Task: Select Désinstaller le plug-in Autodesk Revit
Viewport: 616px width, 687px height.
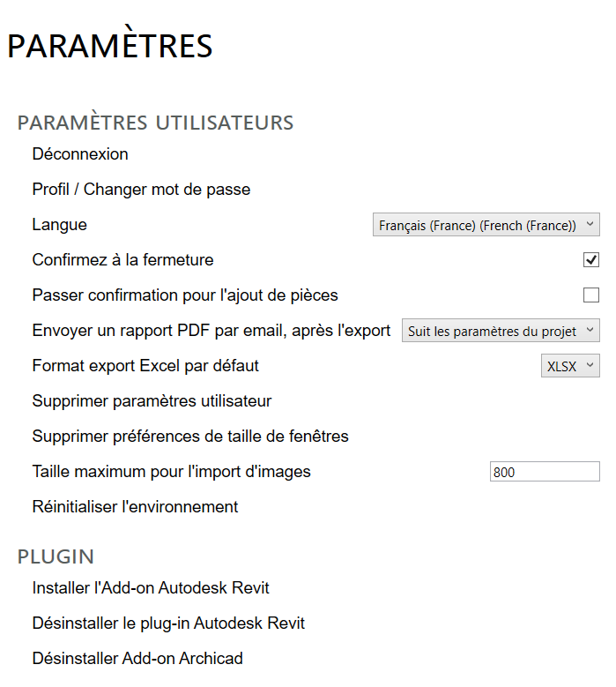Action: click(x=168, y=624)
